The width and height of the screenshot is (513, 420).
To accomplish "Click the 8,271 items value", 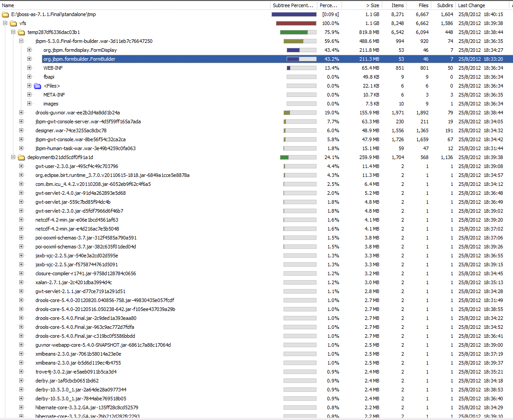I will [397, 14].
